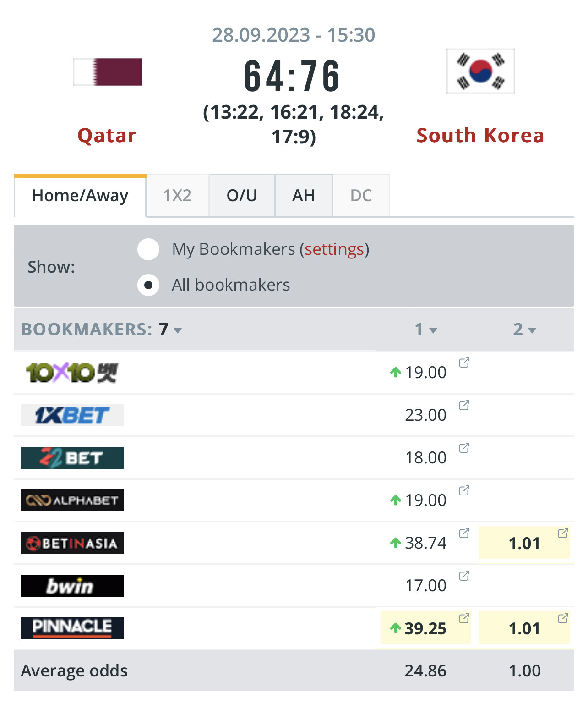
Task: Open external link icon in BetInAsia 1.01 cell
Action: [x=563, y=533]
